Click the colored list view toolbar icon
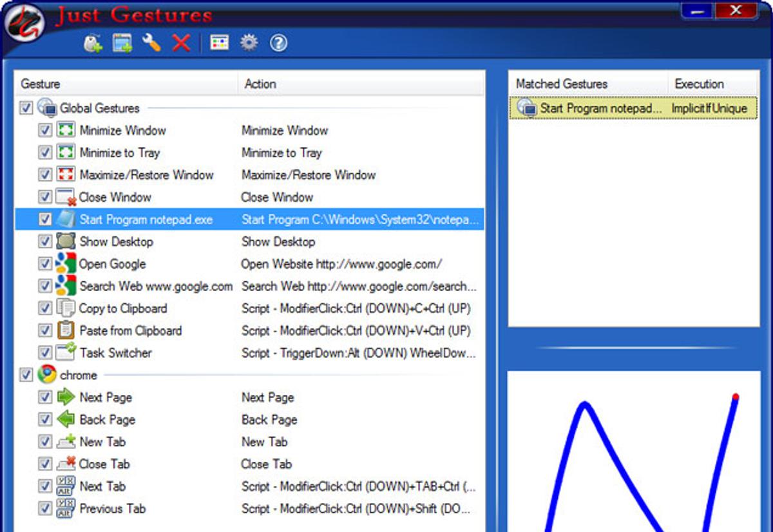This screenshot has width=773, height=532. [220, 43]
